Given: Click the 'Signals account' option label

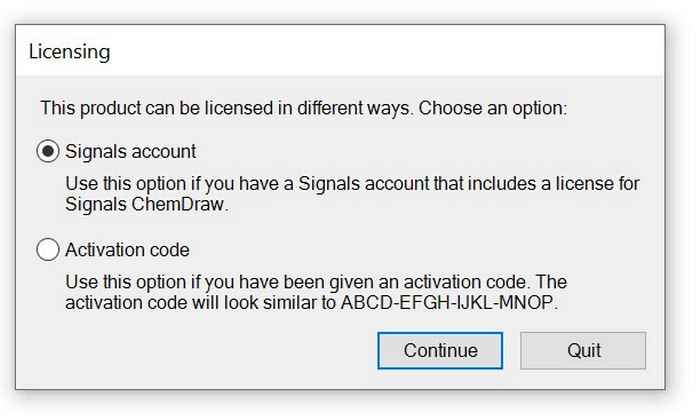Looking at the screenshot, I should [130, 152].
